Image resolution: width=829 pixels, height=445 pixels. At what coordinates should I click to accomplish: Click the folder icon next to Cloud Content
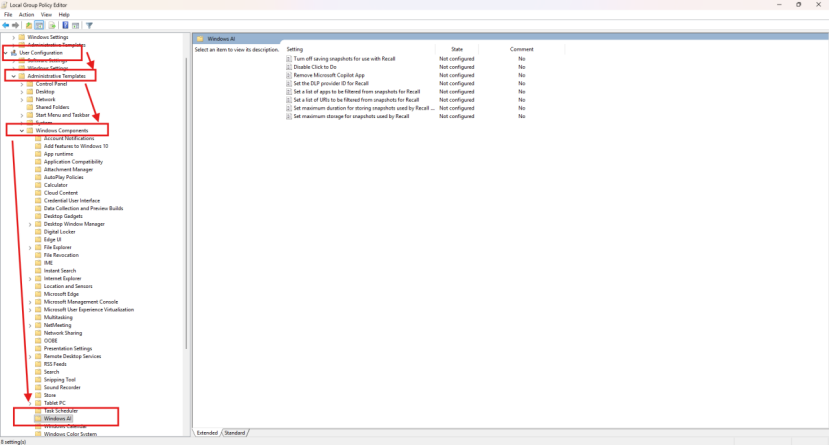(38, 193)
